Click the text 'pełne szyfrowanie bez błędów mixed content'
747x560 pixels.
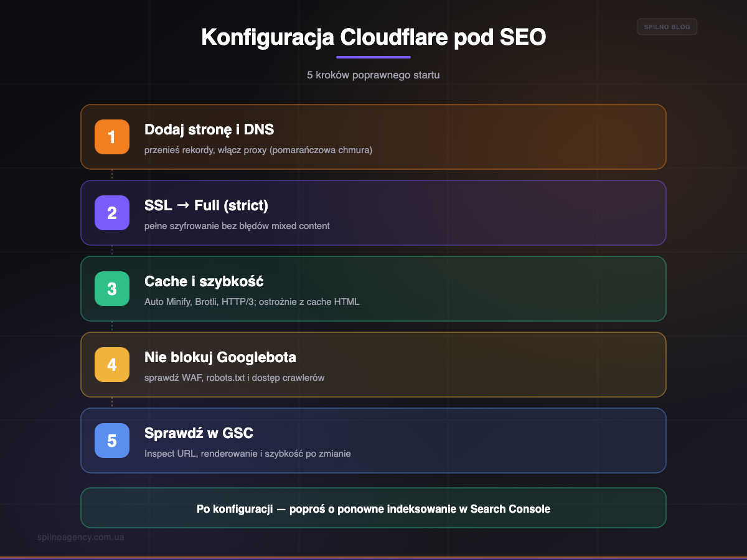237,226
